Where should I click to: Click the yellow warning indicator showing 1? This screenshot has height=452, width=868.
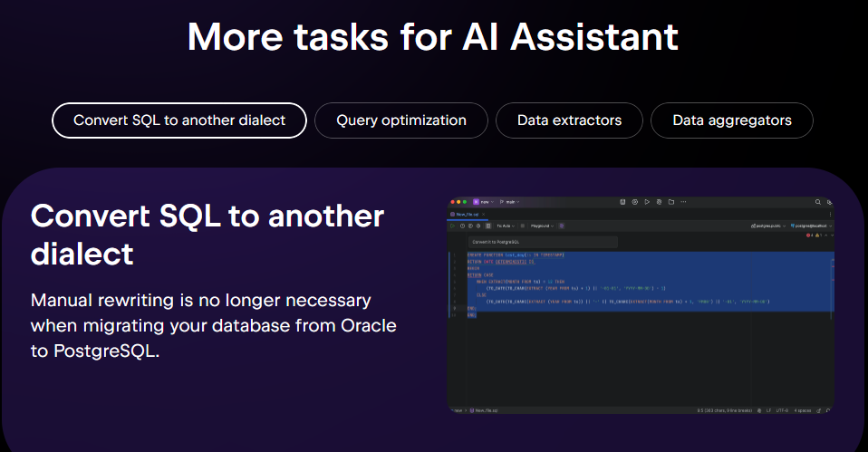coord(819,236)
